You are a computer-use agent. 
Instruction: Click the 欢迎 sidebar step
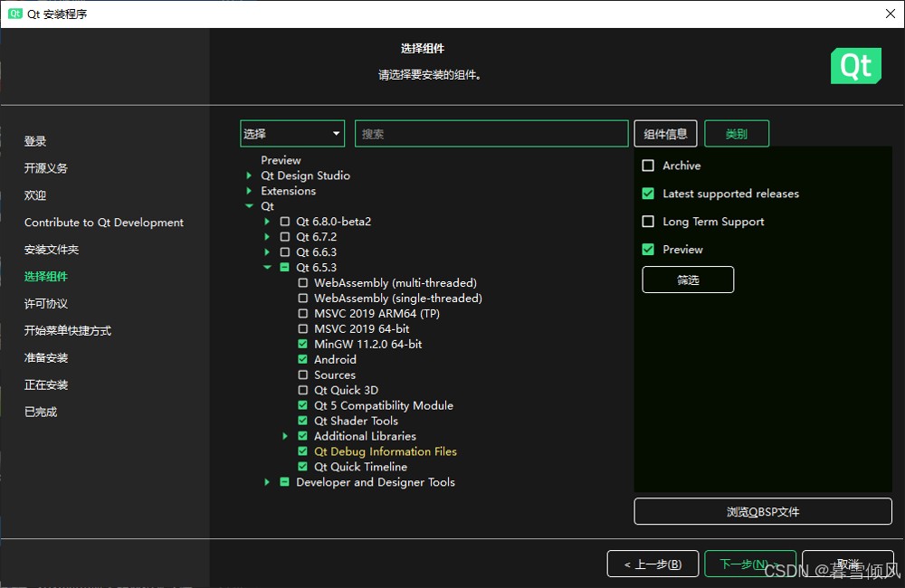tap(35, 195)
